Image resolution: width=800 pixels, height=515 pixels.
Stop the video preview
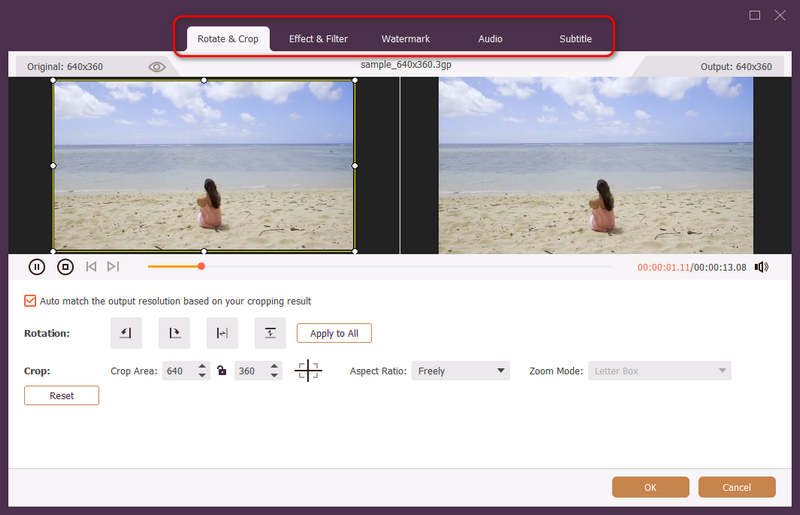pos(65,267)
